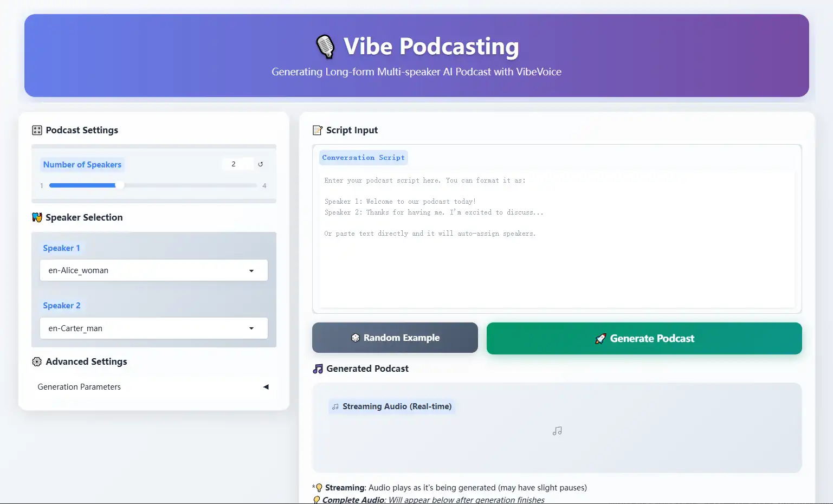The image size is (833, 504).
Task: Click the icon beside Podcast Settings heading
Action: (37, 130)
